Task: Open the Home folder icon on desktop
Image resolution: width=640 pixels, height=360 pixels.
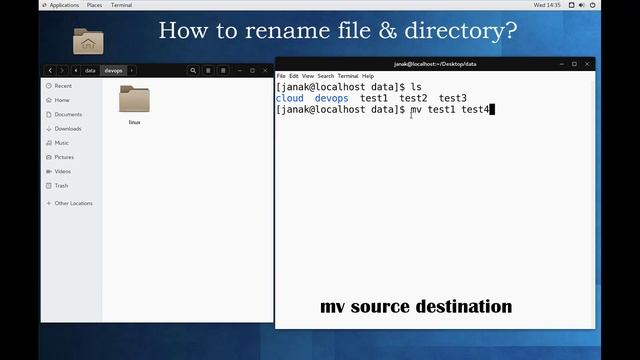Action: tap(88, 41)
